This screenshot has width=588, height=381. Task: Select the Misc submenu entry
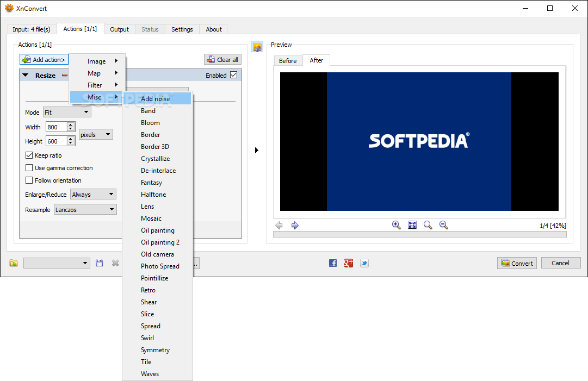(97, 97)
